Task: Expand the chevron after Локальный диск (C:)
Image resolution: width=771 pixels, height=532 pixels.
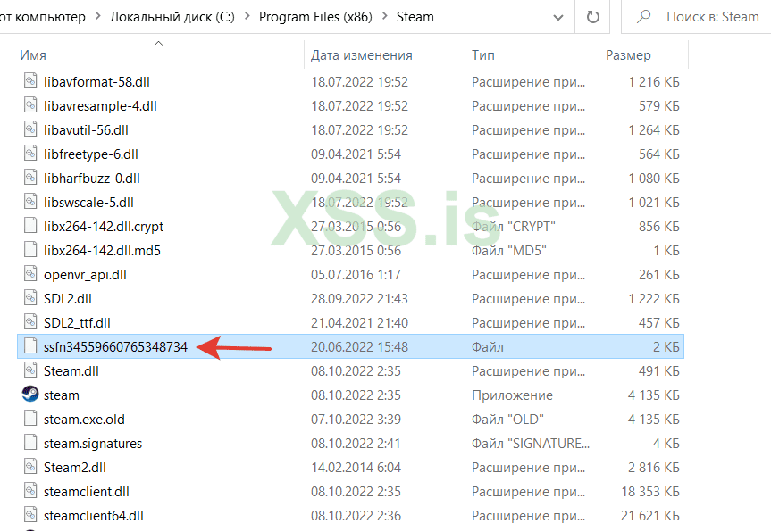Action: pos(247,17)
